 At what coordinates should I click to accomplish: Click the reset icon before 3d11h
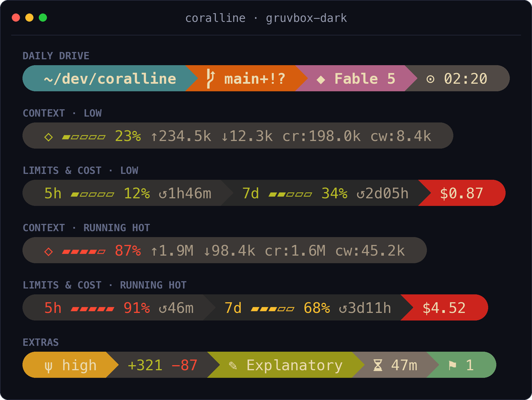pyautogui.click(x=342, y=309)
